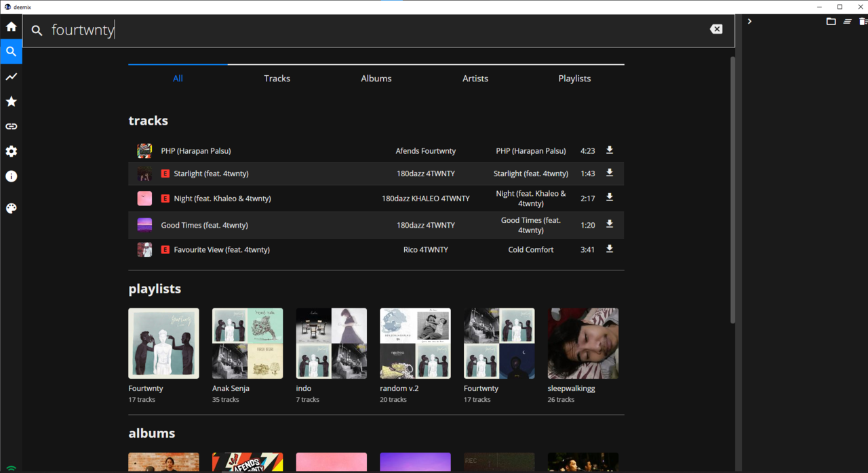Open Favorites via the star icon
This screenshot has height=473, width=868.
pyautogui.click(x=11, y=101)
